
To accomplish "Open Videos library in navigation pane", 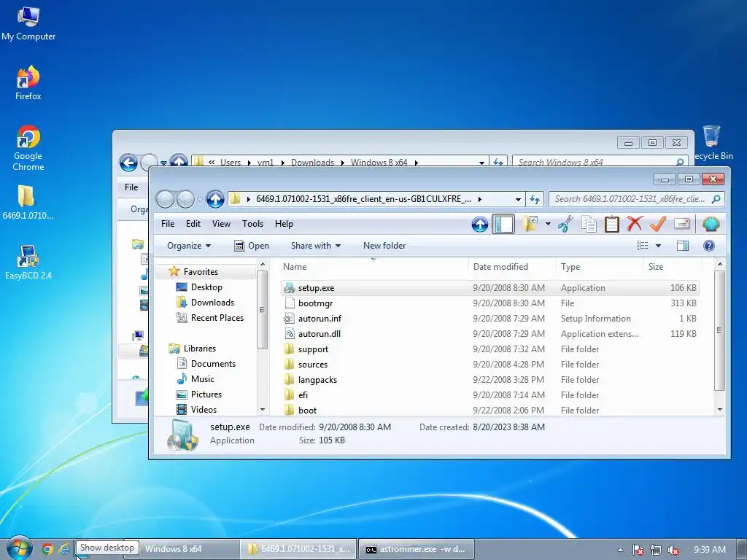I will (204, 410).
